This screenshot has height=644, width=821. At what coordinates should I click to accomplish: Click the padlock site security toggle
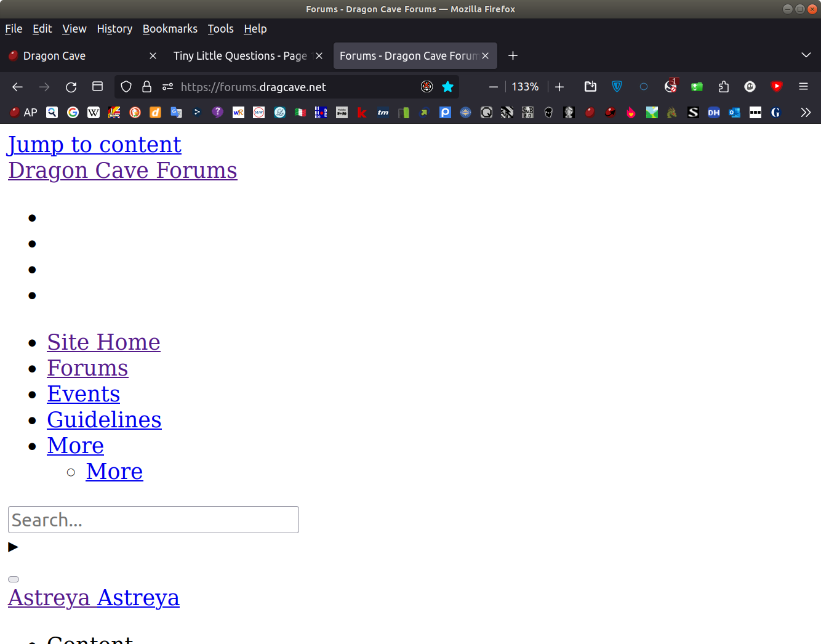pos(146,87)
